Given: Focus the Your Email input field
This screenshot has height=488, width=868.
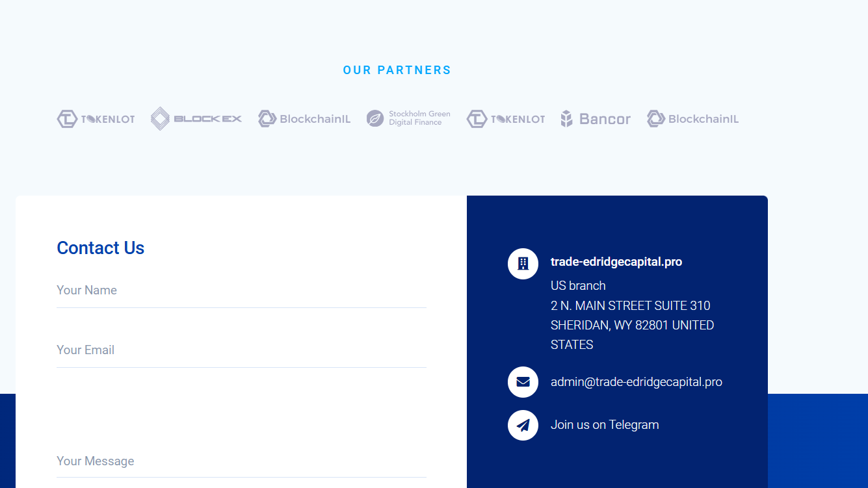Looking at the screenshot, I should pyautogui.click(x=241, y=350).
